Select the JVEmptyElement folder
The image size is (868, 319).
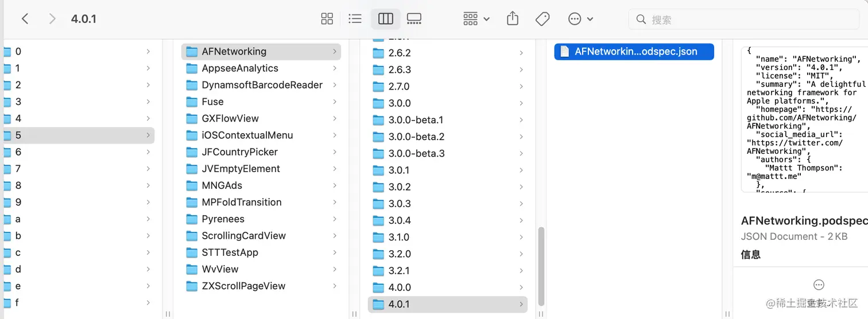[261, 169]
